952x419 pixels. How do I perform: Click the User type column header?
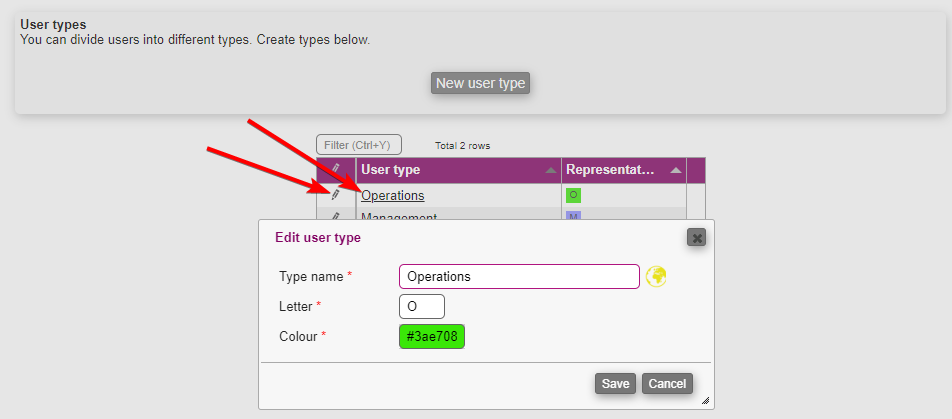pyautogui.click(x=391, y=170)
